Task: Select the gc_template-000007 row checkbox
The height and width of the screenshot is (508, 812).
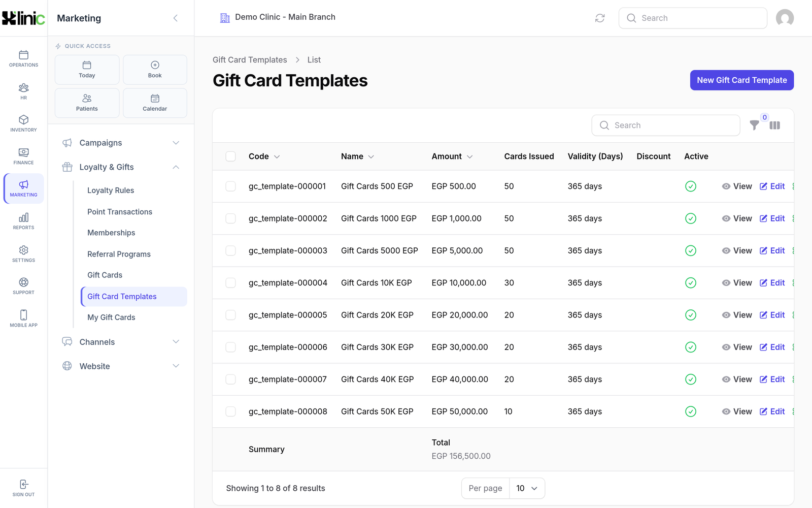Action: [230, 379]
